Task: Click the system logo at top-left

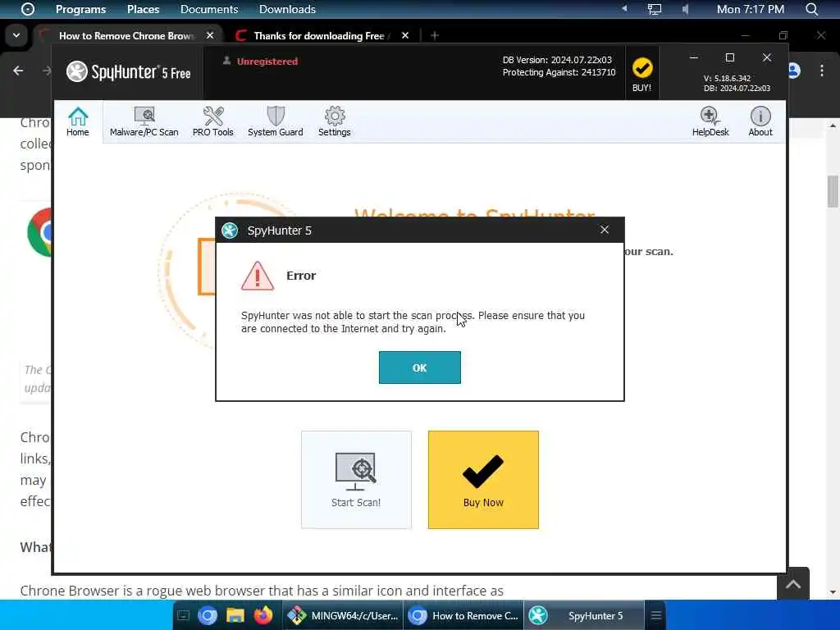Action: point(27,9)
